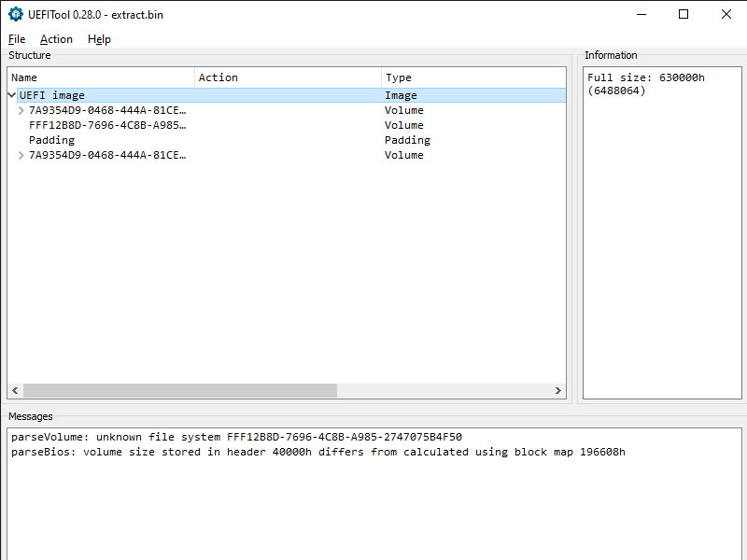Open the Action menu
The image size is (747, 560).
coord(56,39)
